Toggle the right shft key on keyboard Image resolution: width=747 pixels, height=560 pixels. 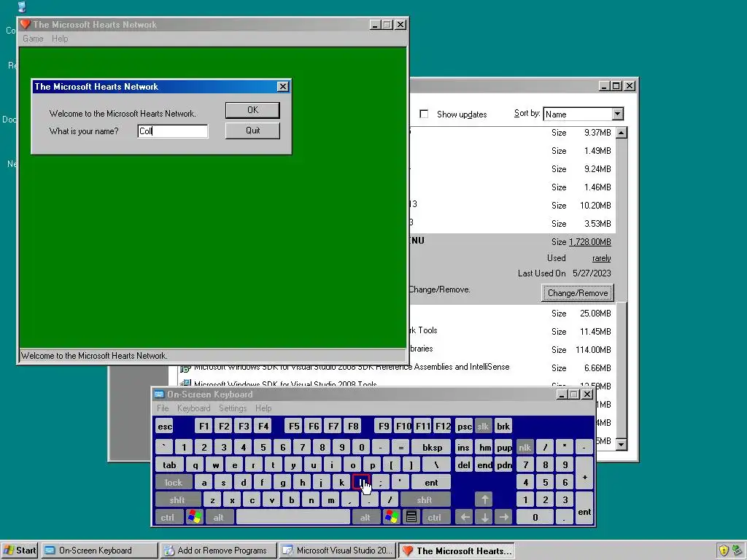(424, 500)
